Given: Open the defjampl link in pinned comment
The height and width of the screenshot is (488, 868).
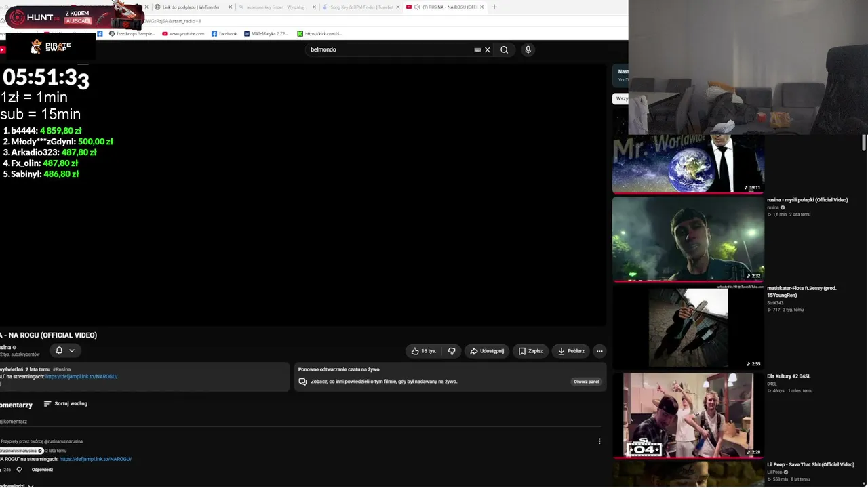Looking at the screenshot, I should [x=96, y=459].
